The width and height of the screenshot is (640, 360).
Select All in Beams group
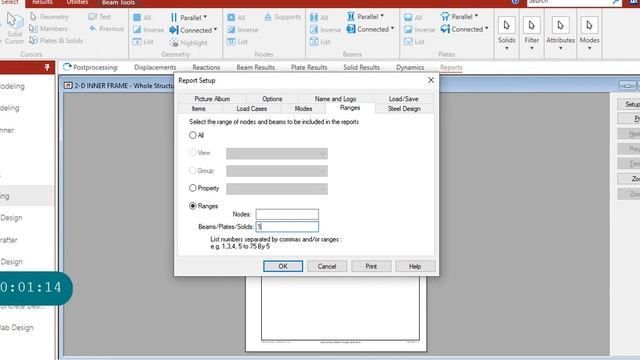pyautogui.click(x=319, y=18)
